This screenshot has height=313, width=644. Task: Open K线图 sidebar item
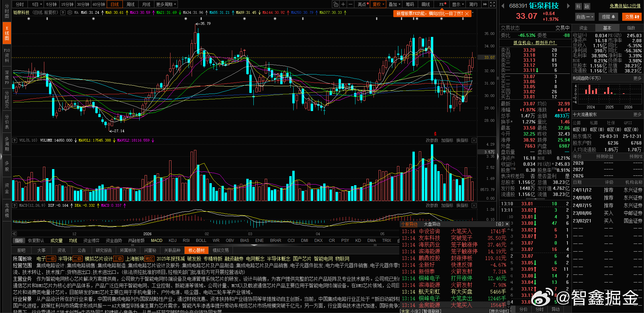[x=7, y=34]
